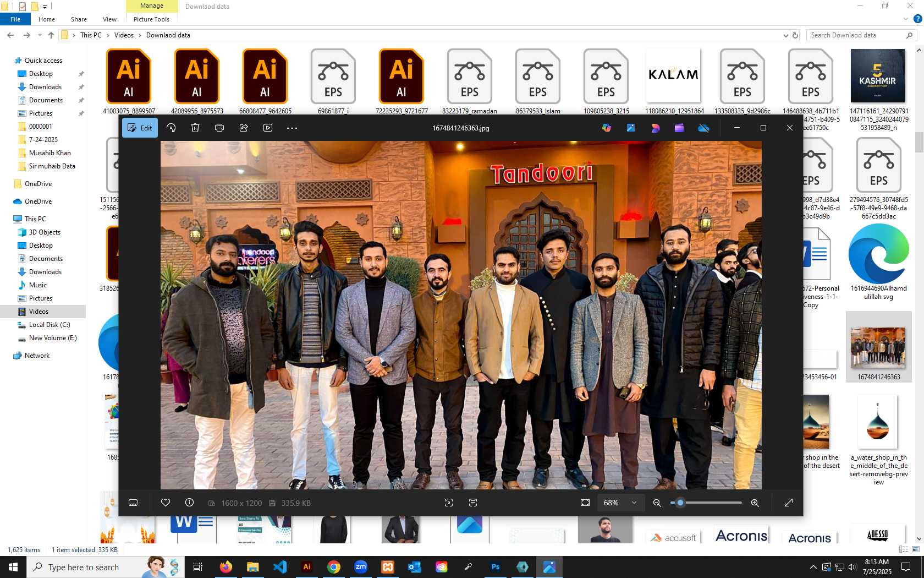Share the photo via share icon
This screenshot has height=578, width=924.
tap(244, 128)
